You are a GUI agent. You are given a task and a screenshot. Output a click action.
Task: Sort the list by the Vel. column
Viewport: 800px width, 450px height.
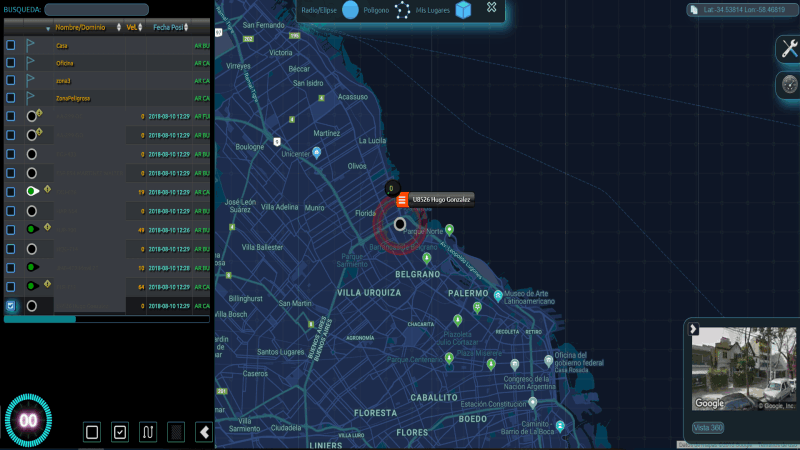[x=131, y=28]
